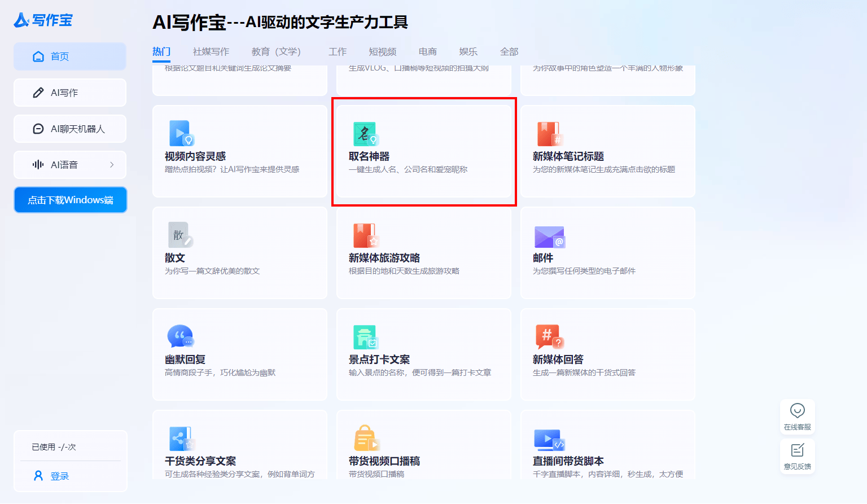
Task: Open the 新媒体旅游攻略 card
Action: coord(423,253)
